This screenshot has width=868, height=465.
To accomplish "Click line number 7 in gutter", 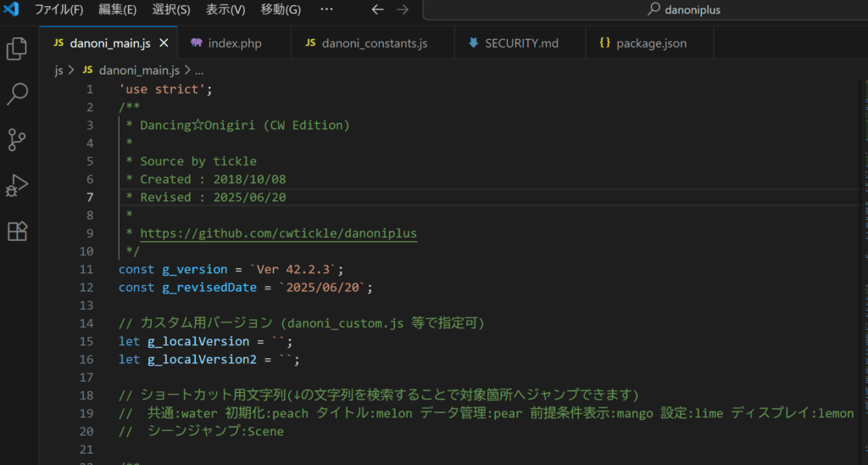I will (x=90, y=198).
